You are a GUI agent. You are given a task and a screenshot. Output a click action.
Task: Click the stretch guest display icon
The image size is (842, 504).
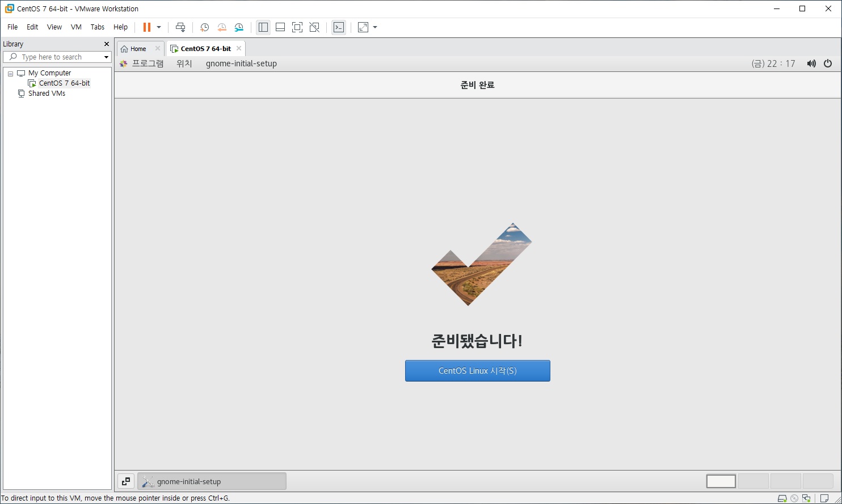point(363,27)
